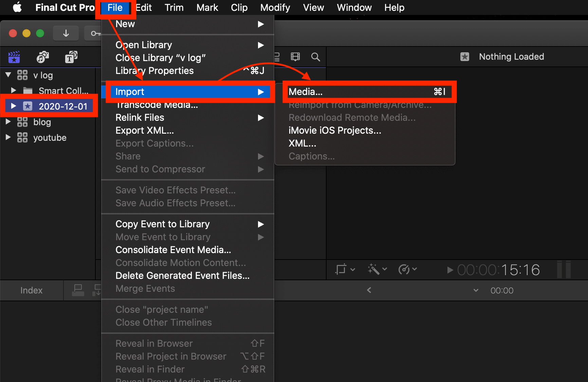Viewport: 588px width, 382px height.
Task: Select the youtube library row
Action: 48,137
